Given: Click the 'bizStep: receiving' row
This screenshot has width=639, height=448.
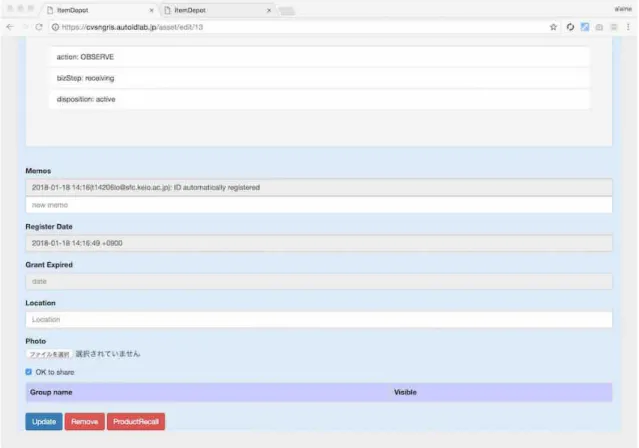Looking at the screenshot, I should 320,78.
